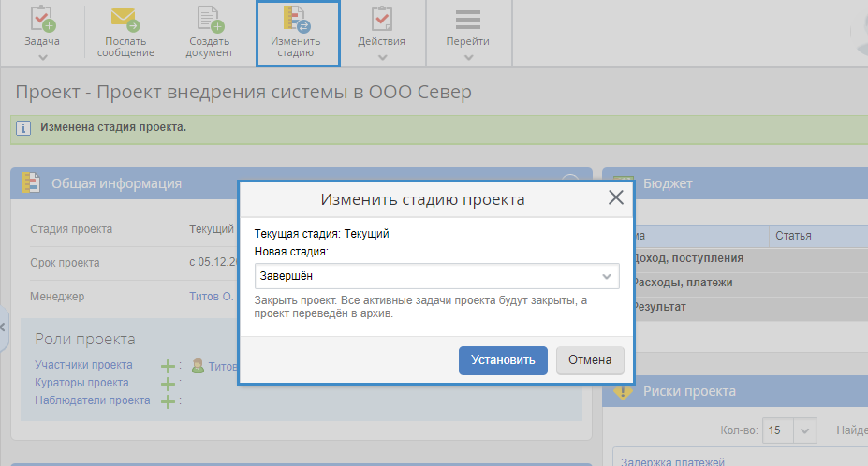868x466 pixels.
Task: Open the Кураторы проекта link
Action: pyautogui.click(x=81, y=383)
